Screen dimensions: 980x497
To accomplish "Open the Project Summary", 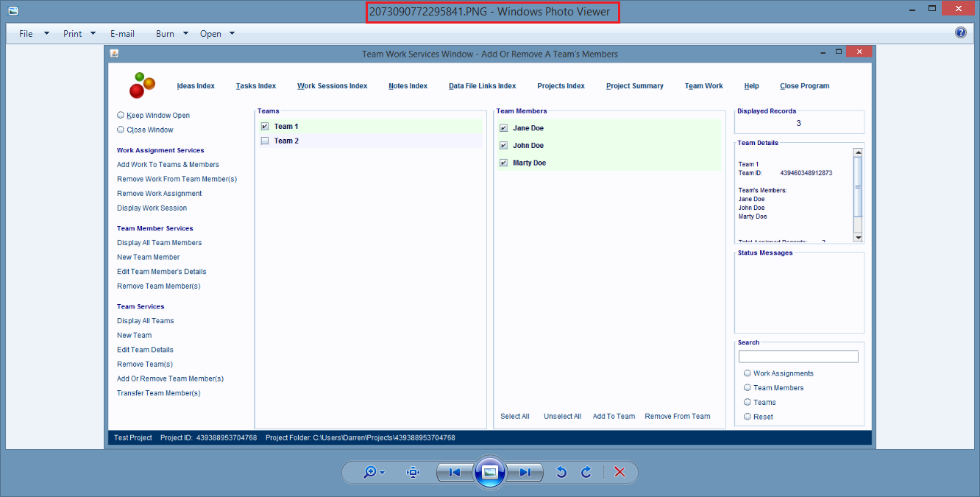I will point(635,86).
